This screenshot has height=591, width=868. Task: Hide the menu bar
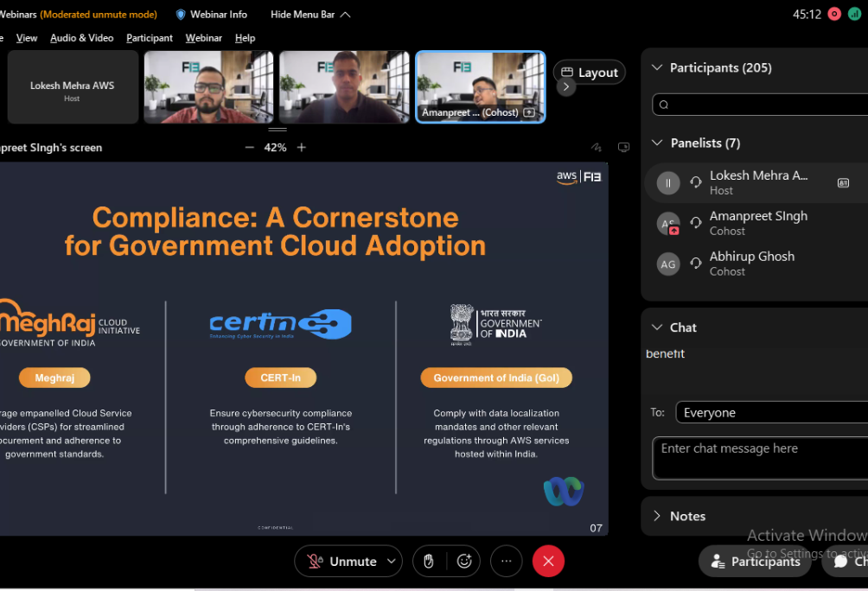[310, 15]
